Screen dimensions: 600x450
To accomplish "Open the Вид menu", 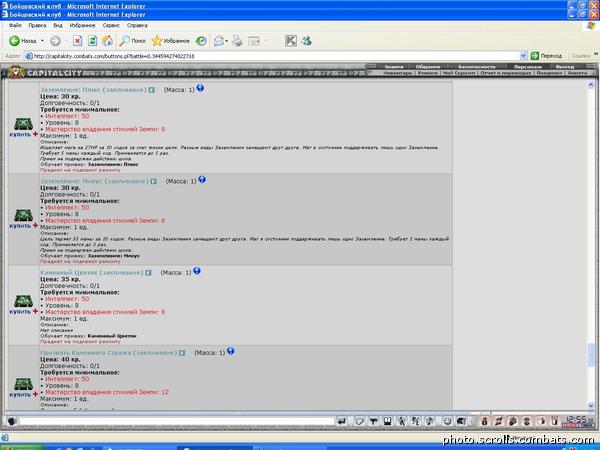I will pyautogui.click(x=58, y=25).
